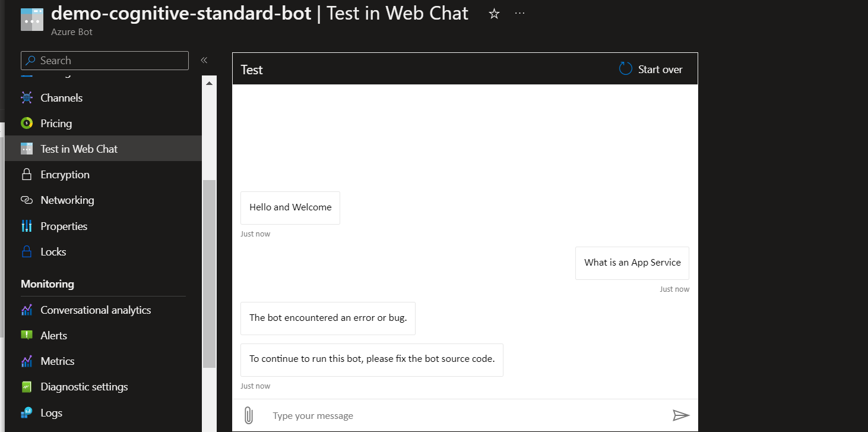868x432 pixels.
Task: Click the sidebar scrollbar up arrow
Action: (x=209, y=84)
